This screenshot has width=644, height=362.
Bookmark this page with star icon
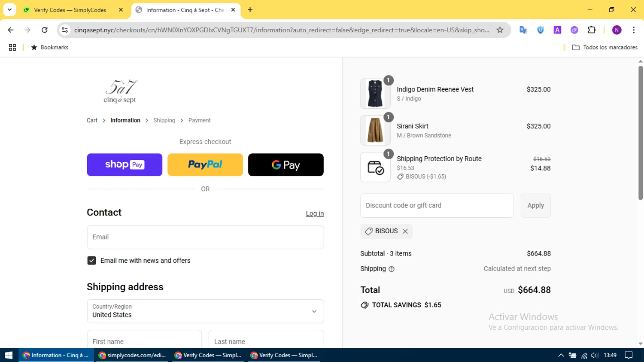pos(500,30)
